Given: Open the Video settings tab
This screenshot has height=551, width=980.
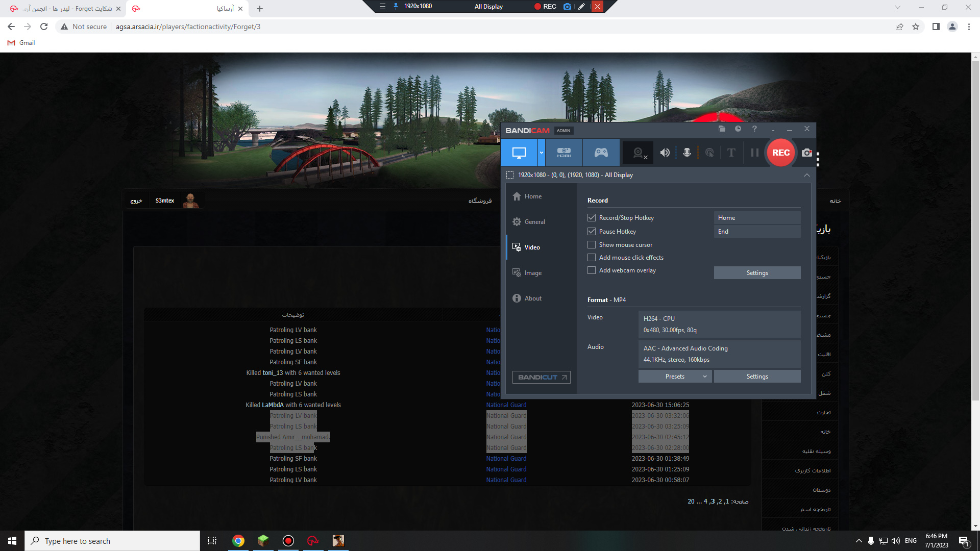Looking at the screenshot, I should [532, 247].
